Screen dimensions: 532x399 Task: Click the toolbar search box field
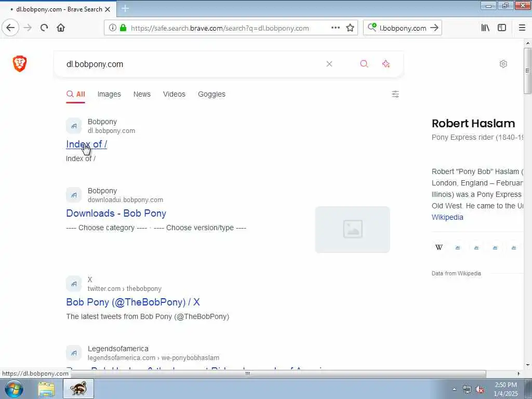pyautogui.click(x=403, y=28)
